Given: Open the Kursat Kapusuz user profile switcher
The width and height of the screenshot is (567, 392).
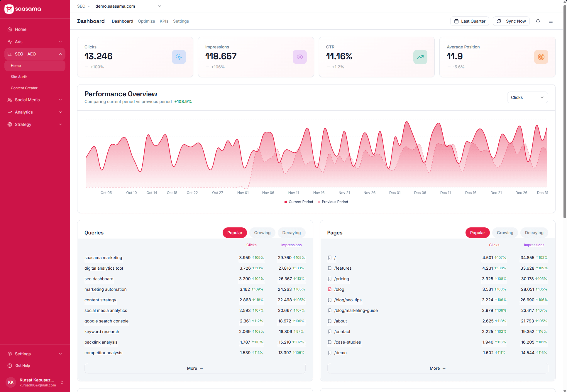Looking at the screenshot, I should point(35,382).
